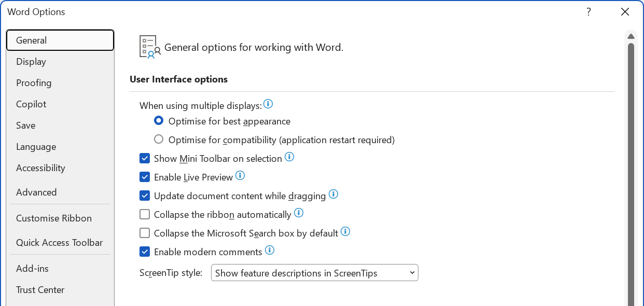The image size is (644, 306).
Task: Select Optimise for compatibility radio button
Action: (159, 140)
